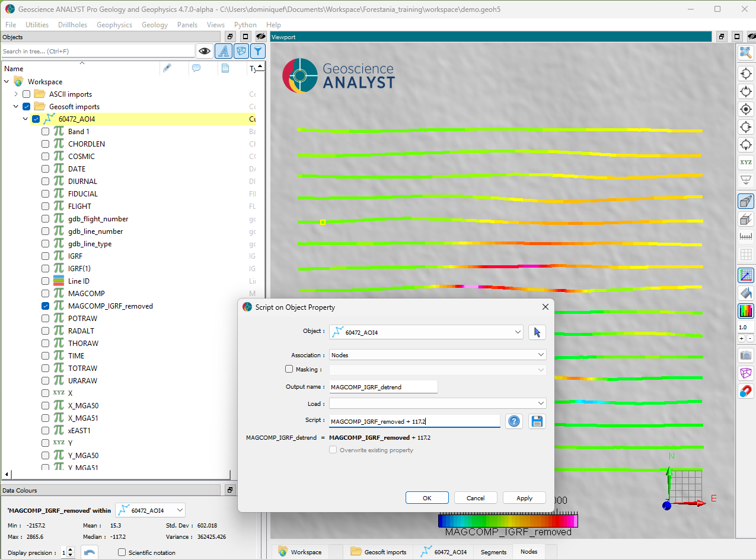Screen dimensions: 756x559
Task: Click the eye visibility icon beside search
Action: pos(205,51)
